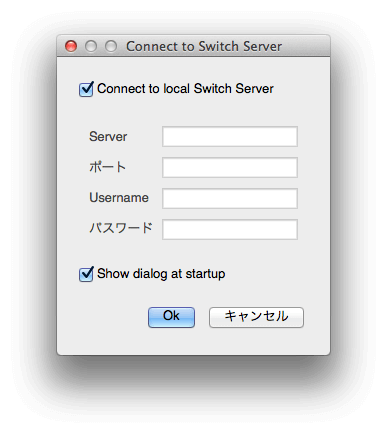
Task: Click the パスワード field label
Action: coord(121,228)
